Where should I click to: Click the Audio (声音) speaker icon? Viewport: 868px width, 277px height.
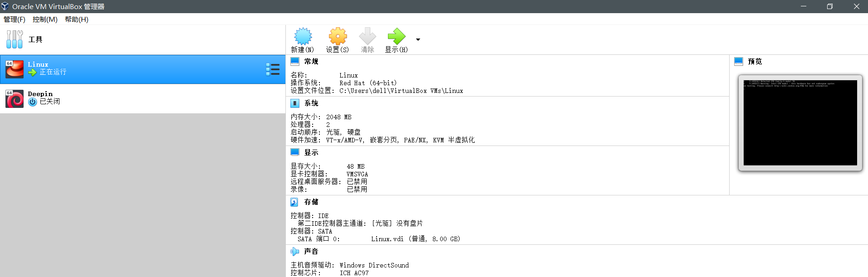295,252
